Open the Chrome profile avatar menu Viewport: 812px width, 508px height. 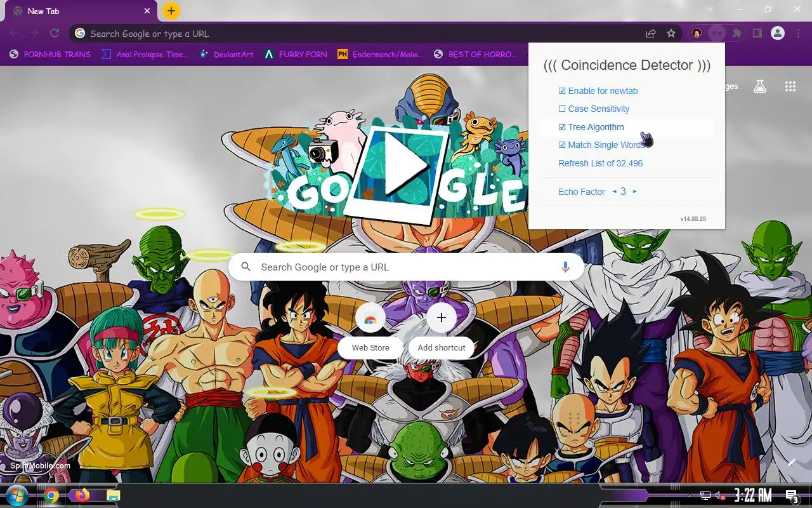[x=778, y=33]
